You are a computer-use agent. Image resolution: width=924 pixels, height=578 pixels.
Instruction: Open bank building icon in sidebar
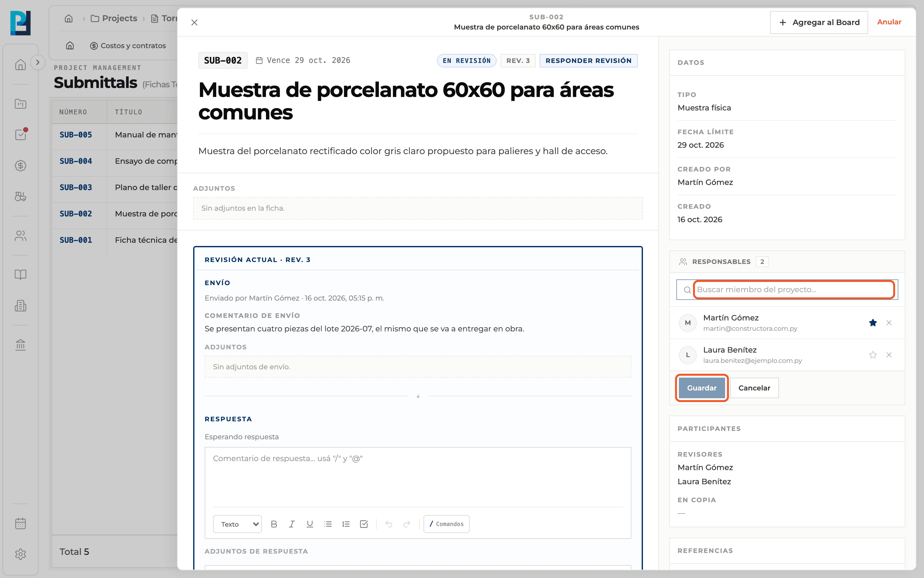21,345
